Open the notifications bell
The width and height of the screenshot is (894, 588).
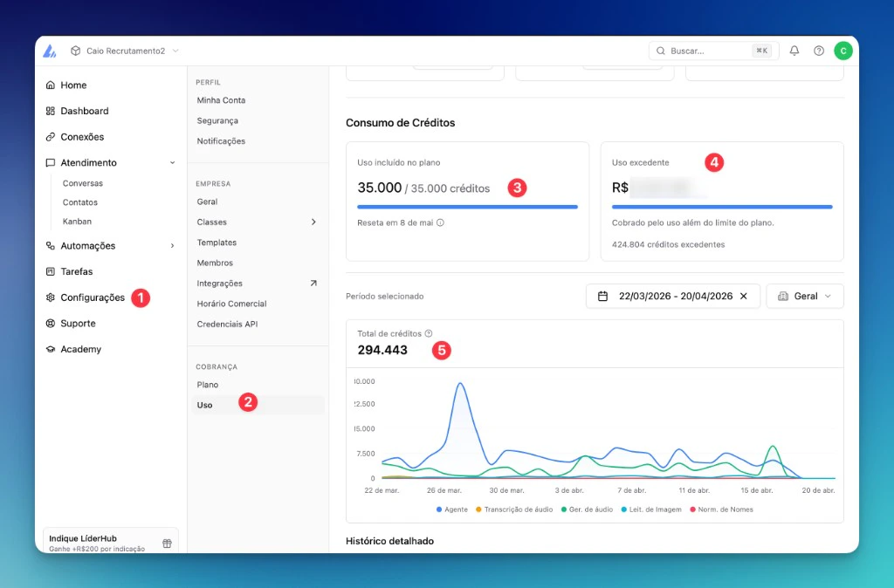[x=794, y=51]
